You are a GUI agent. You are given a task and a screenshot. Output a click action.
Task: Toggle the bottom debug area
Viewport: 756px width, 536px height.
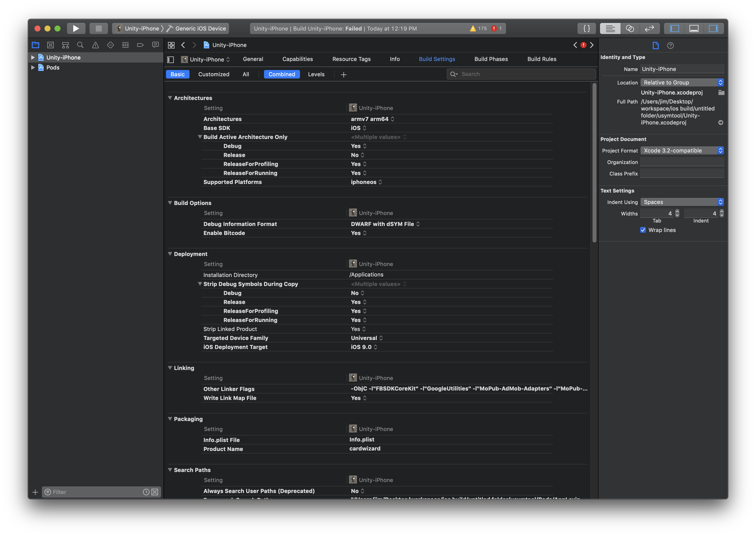(694, 28)
